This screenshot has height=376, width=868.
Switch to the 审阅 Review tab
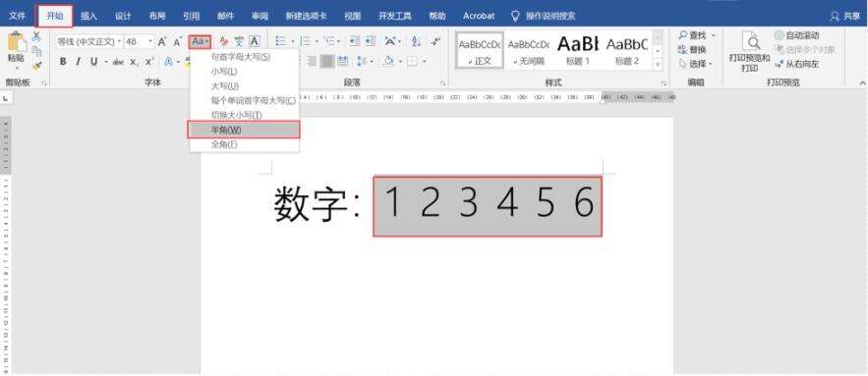coord(260,16)
